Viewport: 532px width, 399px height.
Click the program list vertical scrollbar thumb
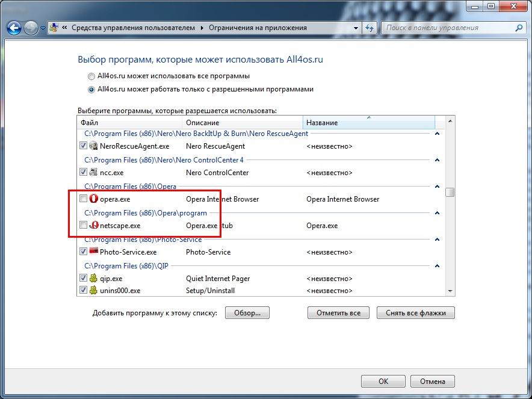point(450,193)
